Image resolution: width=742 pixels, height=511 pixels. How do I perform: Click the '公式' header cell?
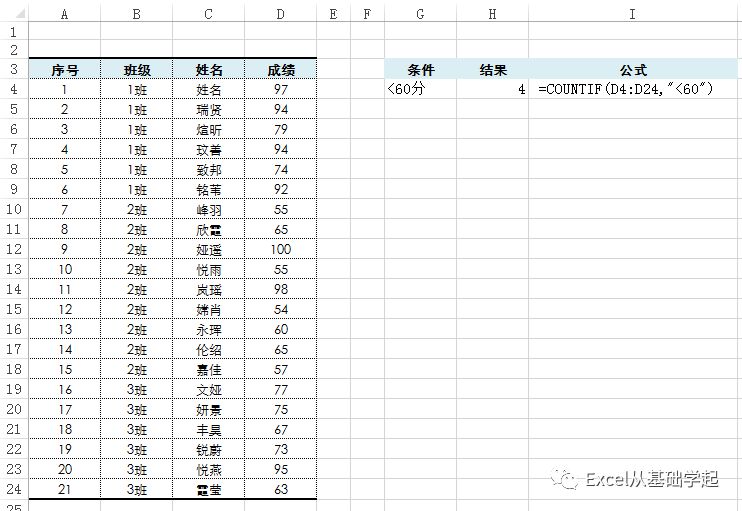click(632, 70)
